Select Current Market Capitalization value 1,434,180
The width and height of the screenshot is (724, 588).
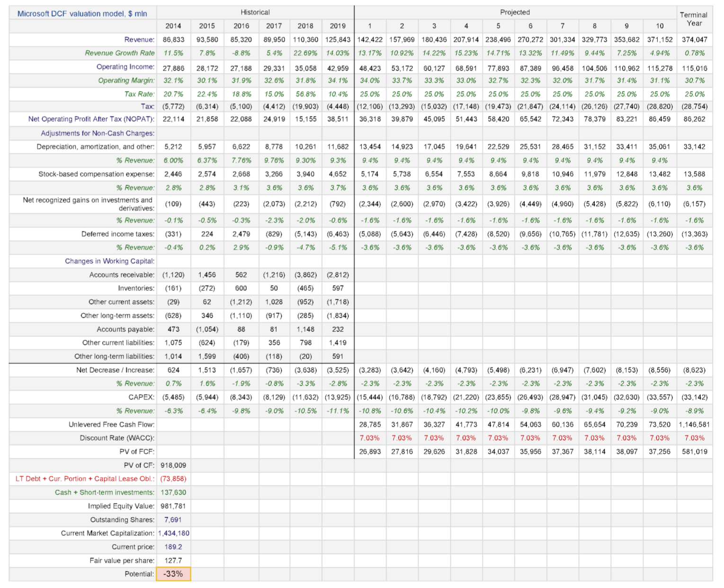coord(173,533)
